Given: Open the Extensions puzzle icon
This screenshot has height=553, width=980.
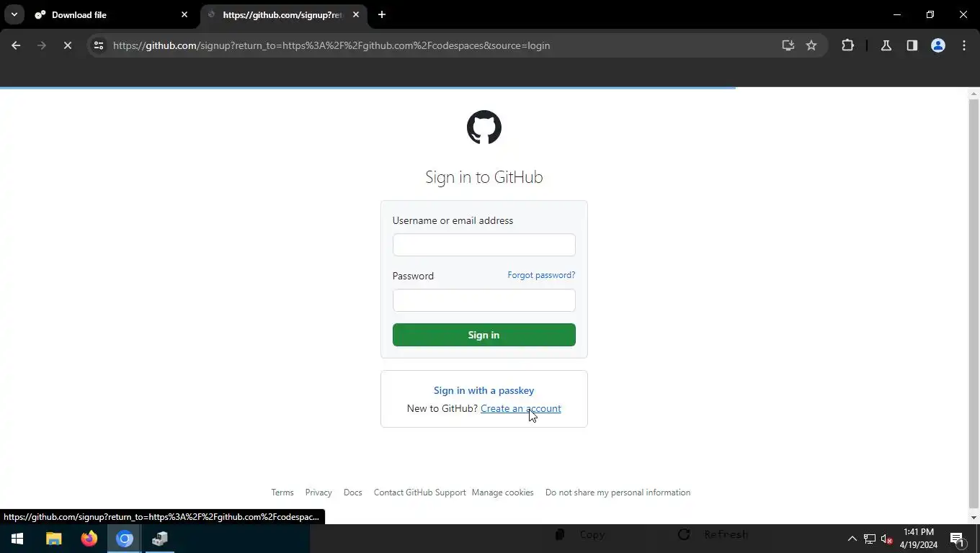Looking at the screenshot, I should coord(847,45).
